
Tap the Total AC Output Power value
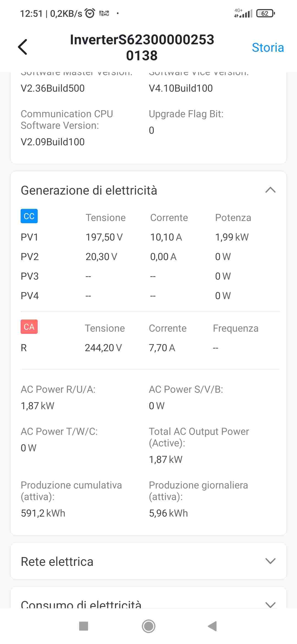point(166,459)
